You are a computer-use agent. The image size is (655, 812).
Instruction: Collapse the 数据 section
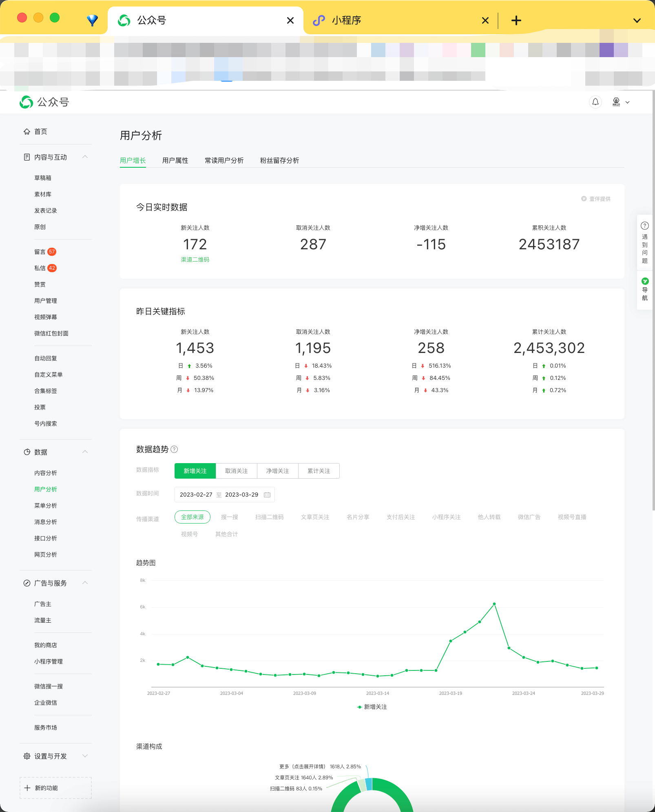[x=85, y=452]
